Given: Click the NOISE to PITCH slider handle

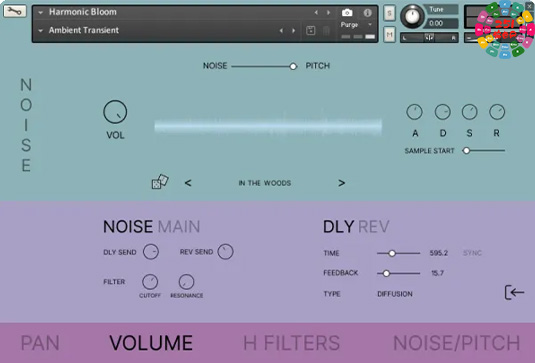Looking at the screenshot, I should tap(293, 67).
